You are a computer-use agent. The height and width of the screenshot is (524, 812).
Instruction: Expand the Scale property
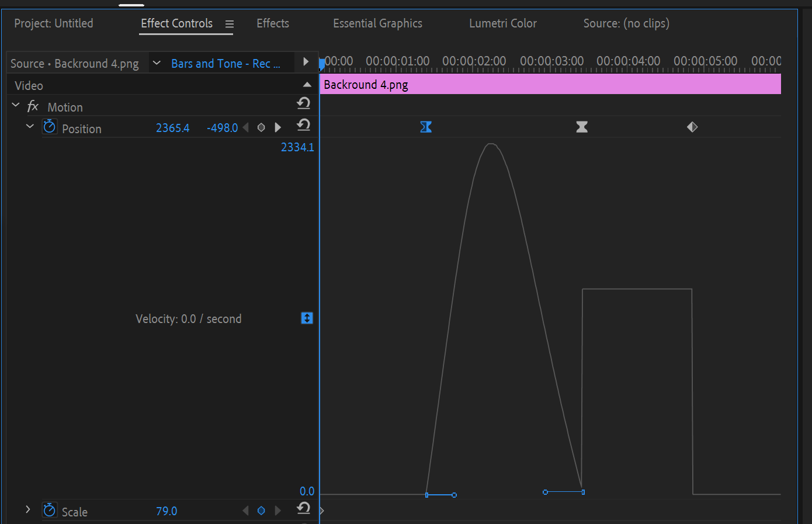pos(27,509)
